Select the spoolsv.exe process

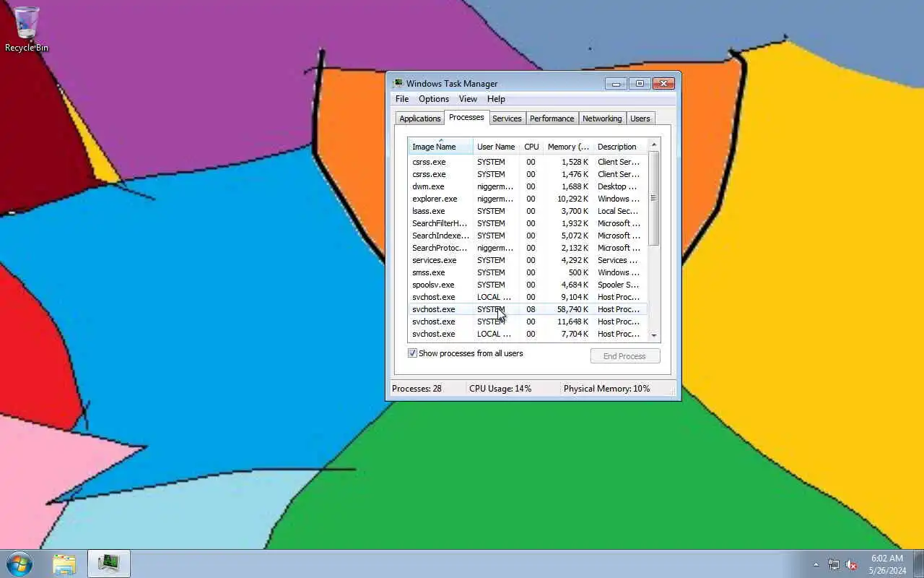528,285
